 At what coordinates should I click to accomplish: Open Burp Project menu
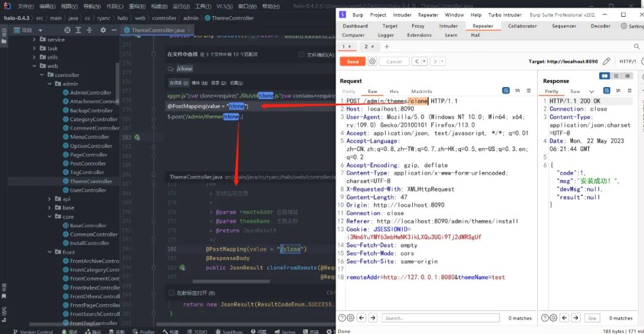(378, 15)
